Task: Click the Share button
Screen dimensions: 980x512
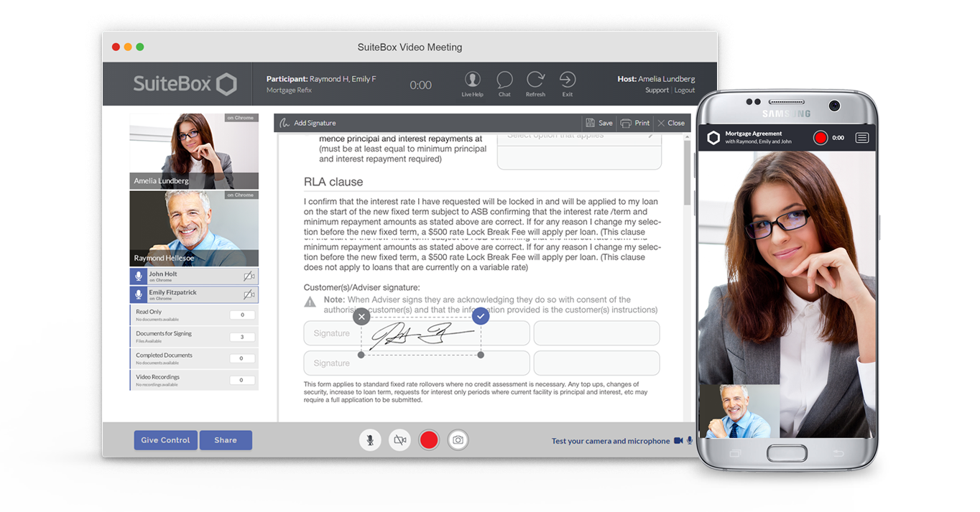Action: pyautogui.click(x=226, y=440)
